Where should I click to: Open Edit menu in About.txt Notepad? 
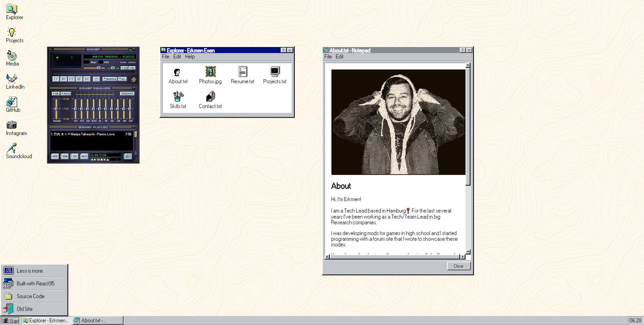339,57
